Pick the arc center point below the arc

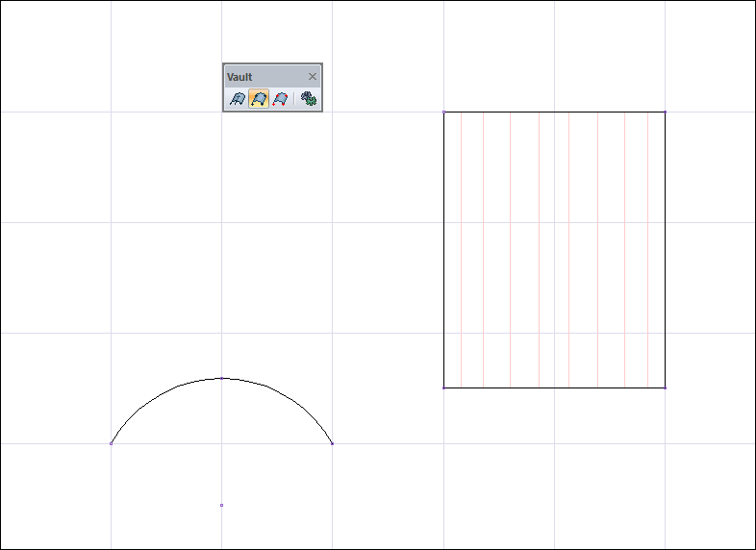pos(222,505)
